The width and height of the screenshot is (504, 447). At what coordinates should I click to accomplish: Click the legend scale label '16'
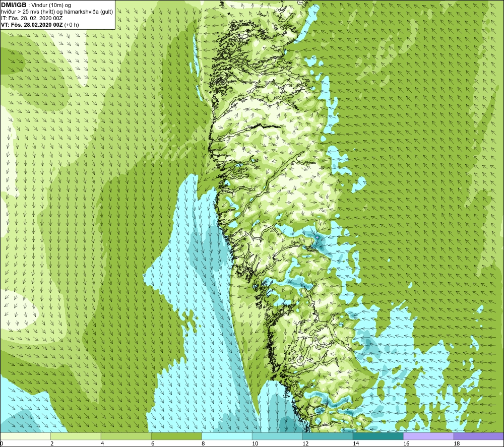click(x=406, y=444)
